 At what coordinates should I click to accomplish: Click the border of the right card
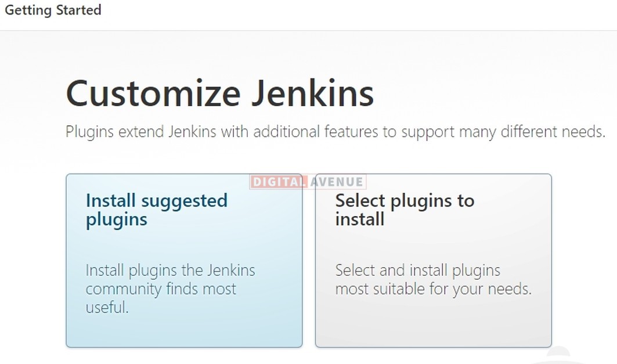point(552,261)
